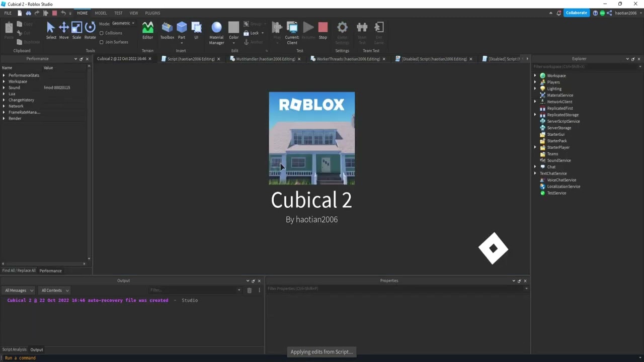The image size is (644, 362).
Task: Undock the Explorer panel
Action: pos(633,59)
